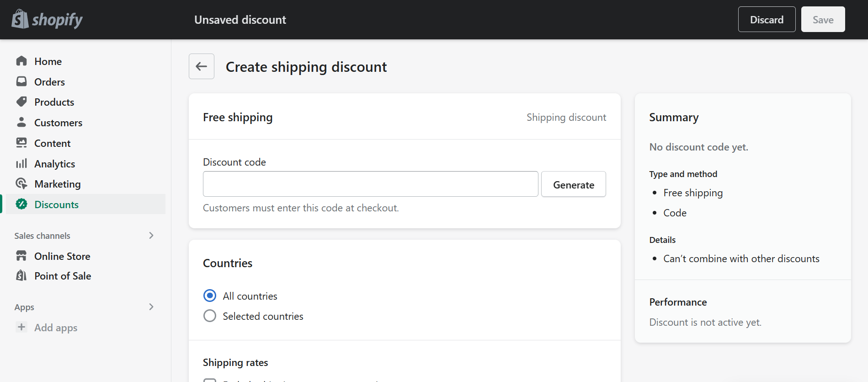Screen dimensions: 868x382
Task: Tick the checkbox under Shipping rates
Action: tap(210, 380)
